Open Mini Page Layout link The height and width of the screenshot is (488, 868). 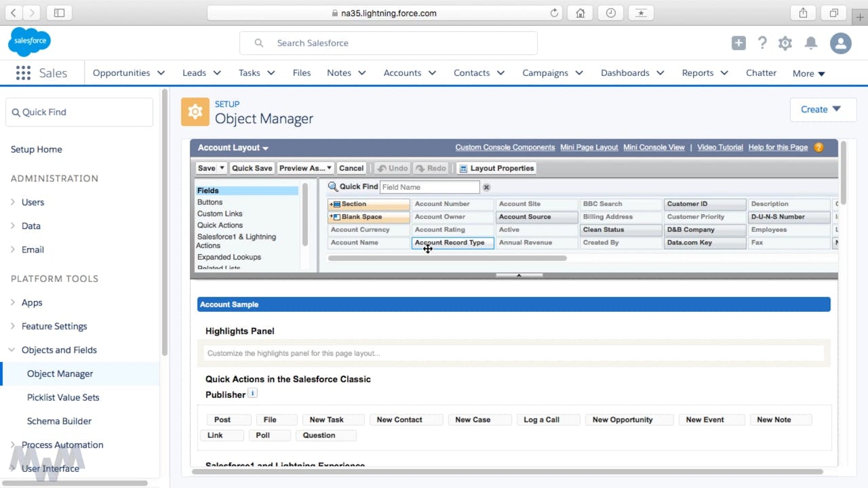[589, 147]
